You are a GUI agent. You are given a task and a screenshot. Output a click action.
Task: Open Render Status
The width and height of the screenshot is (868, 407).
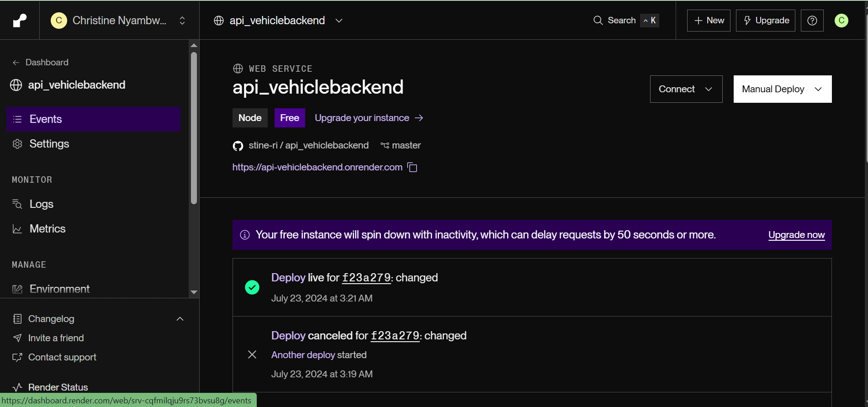58,387
